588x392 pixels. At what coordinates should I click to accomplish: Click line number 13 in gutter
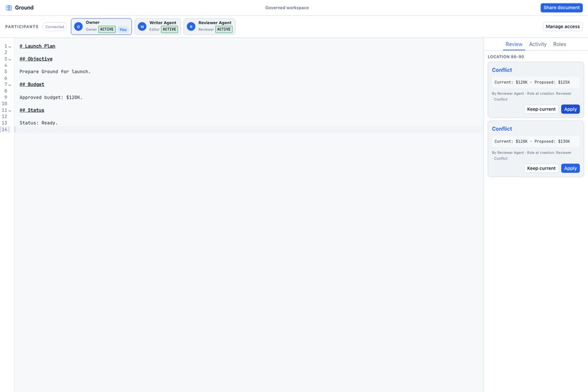pos(4,123)
